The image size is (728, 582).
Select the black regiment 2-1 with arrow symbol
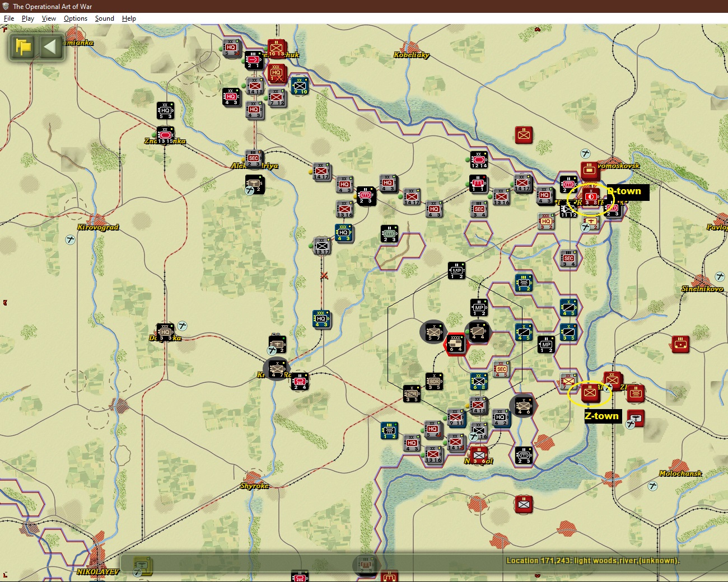254,60
